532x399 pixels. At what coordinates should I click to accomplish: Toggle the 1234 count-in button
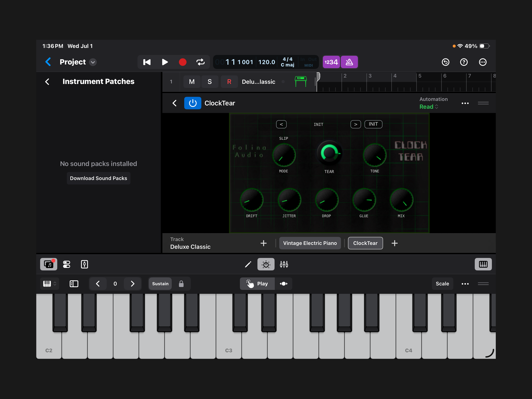click(331, 62)
